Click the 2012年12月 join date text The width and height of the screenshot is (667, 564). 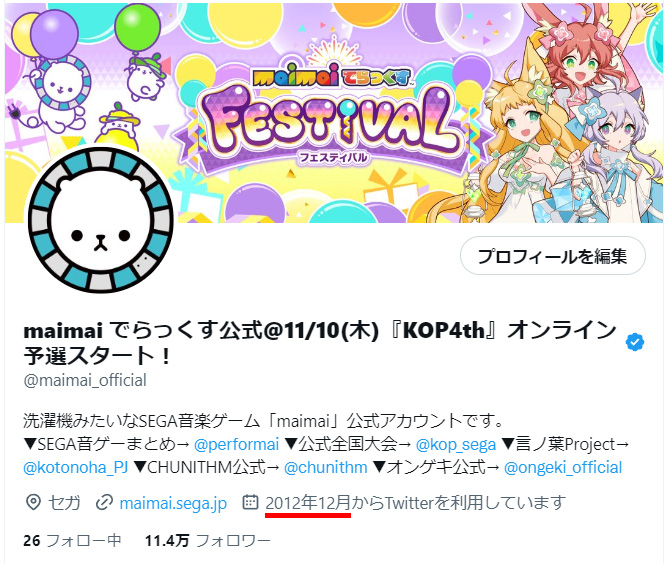tap(308, 503)
